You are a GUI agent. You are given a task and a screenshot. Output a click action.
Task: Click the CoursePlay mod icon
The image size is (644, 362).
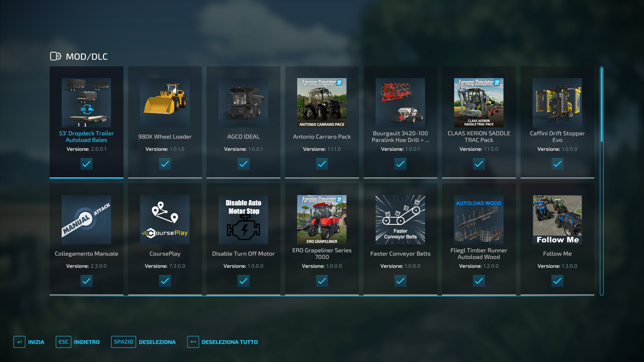click(x=165, y=220)
